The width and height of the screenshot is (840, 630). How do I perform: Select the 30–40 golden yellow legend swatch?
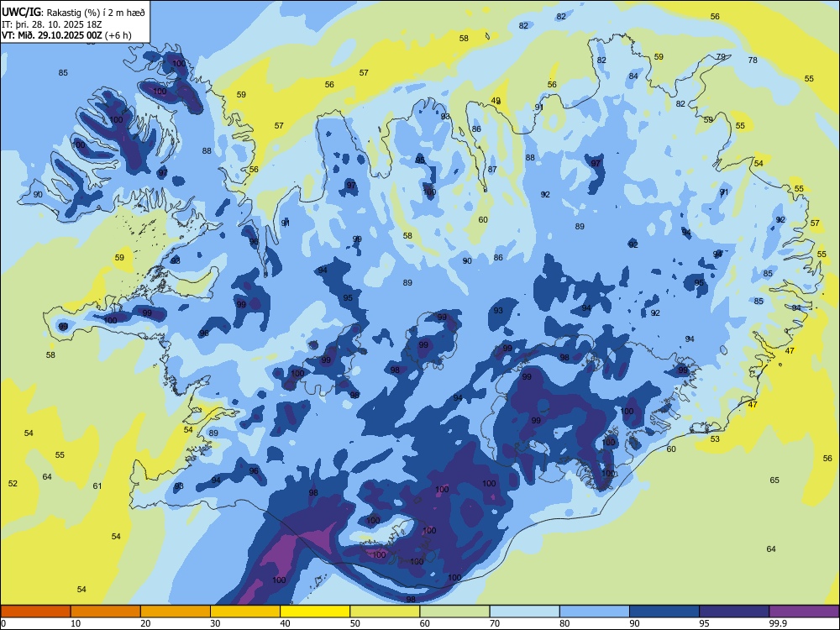pos(245,612)
